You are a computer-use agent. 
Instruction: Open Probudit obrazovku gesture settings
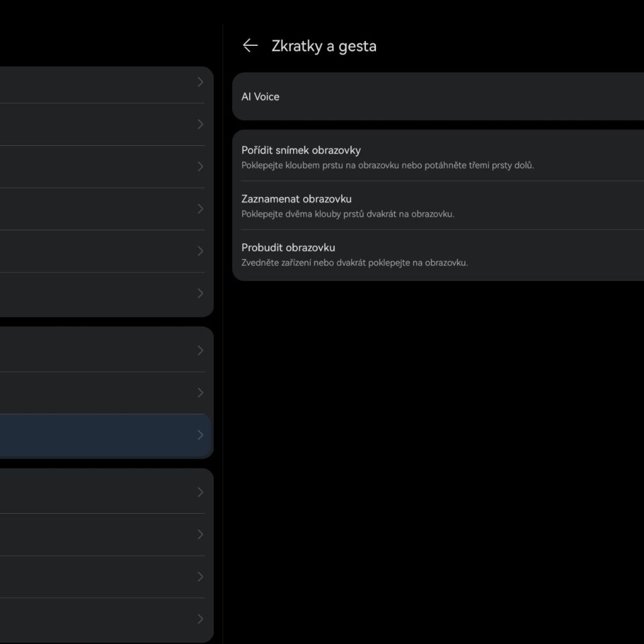[x=288, y=247]
